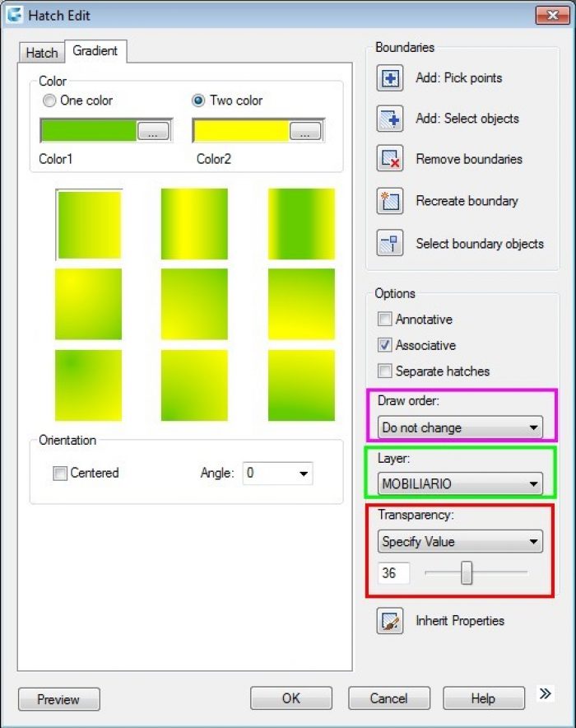576x728 pixels.
Task: Confirm with the OK button
Action: [291, 698]
